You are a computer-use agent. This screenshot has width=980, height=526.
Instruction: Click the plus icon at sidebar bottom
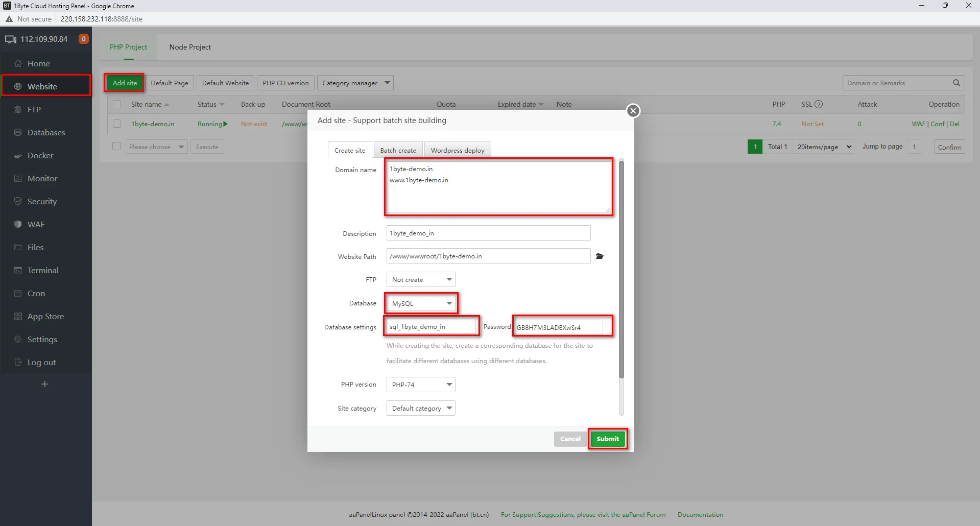(45, 384)
